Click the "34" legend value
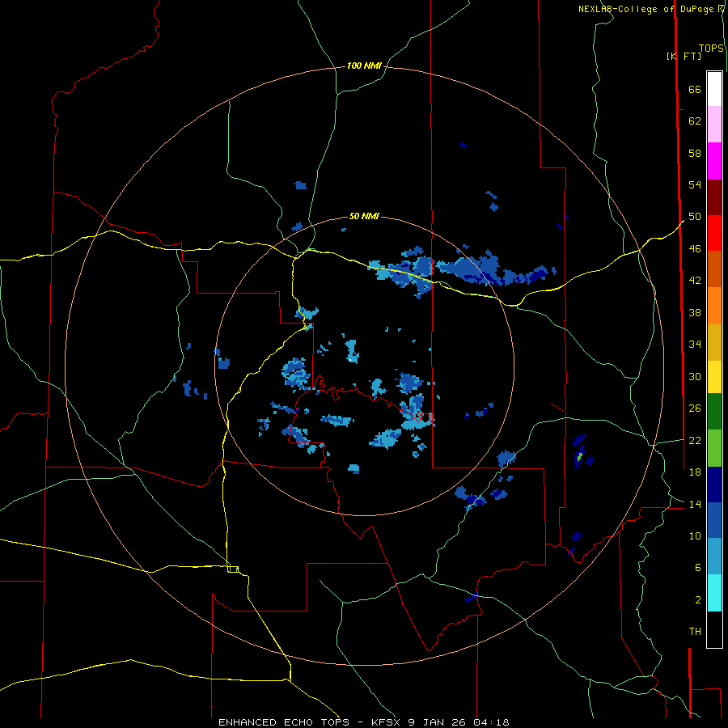The height and width of the screenshot is (728, 728). 695,345
